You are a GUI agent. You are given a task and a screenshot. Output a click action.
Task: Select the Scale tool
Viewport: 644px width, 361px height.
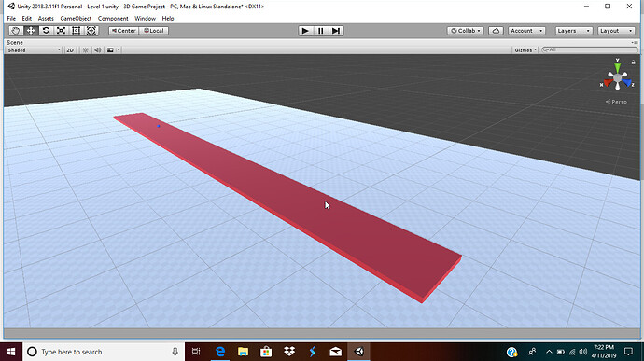pos(62,31)
